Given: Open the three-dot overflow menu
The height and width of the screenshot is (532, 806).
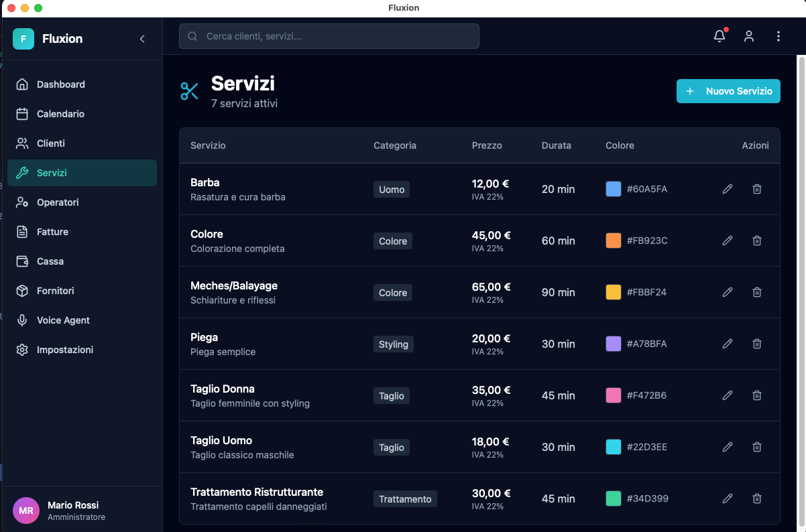Looking at the screenshot, I should click(x=778, y=36).
